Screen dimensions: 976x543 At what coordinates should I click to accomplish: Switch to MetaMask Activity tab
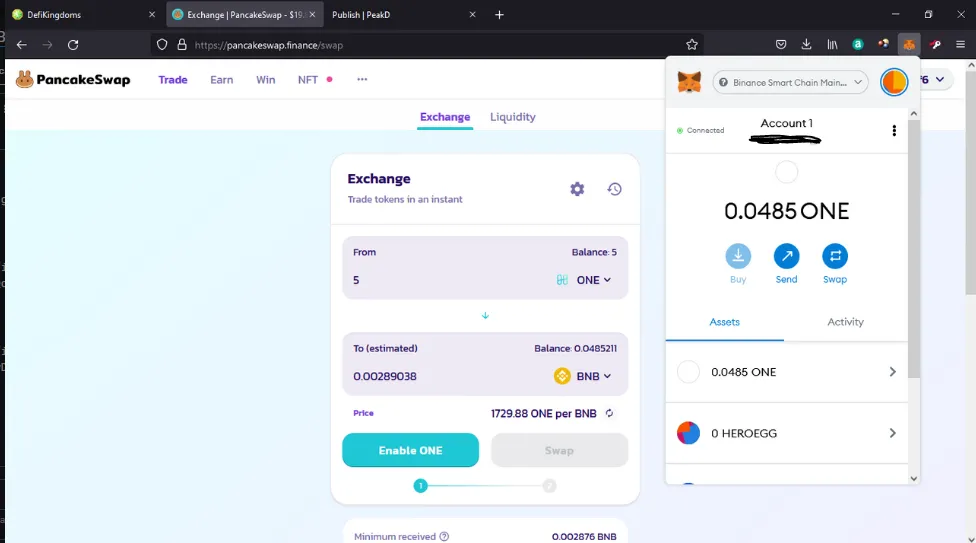(x=845, y=322)
